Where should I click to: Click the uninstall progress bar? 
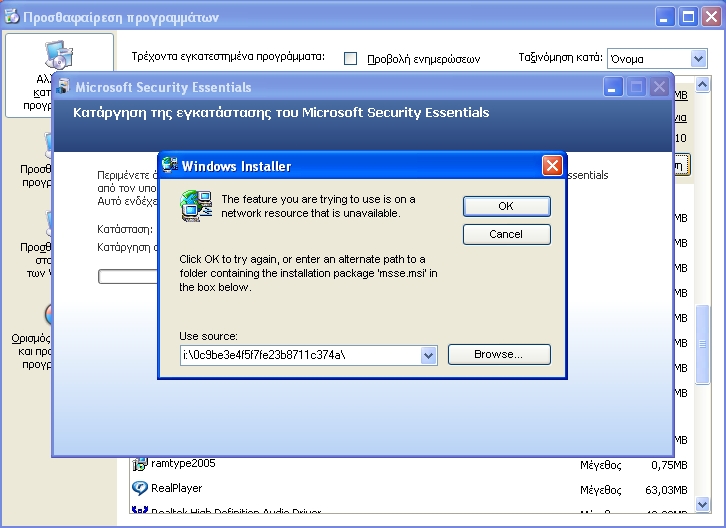128,277
